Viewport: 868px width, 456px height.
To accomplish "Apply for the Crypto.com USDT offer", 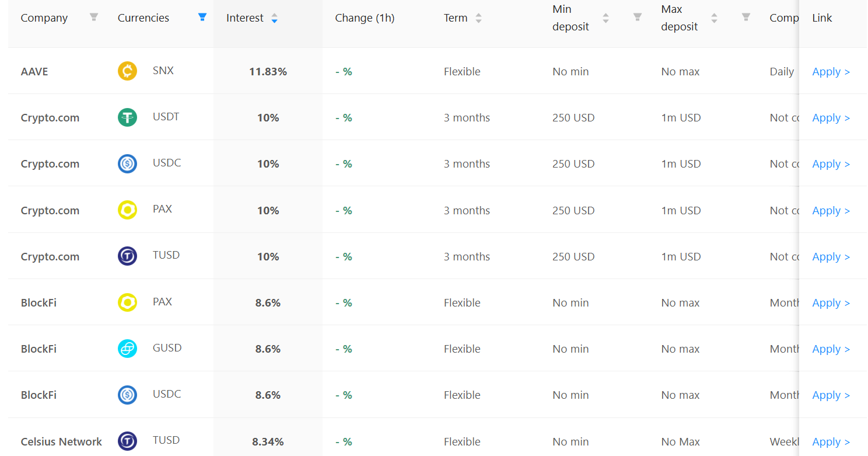I will click(x=831, y=118).
